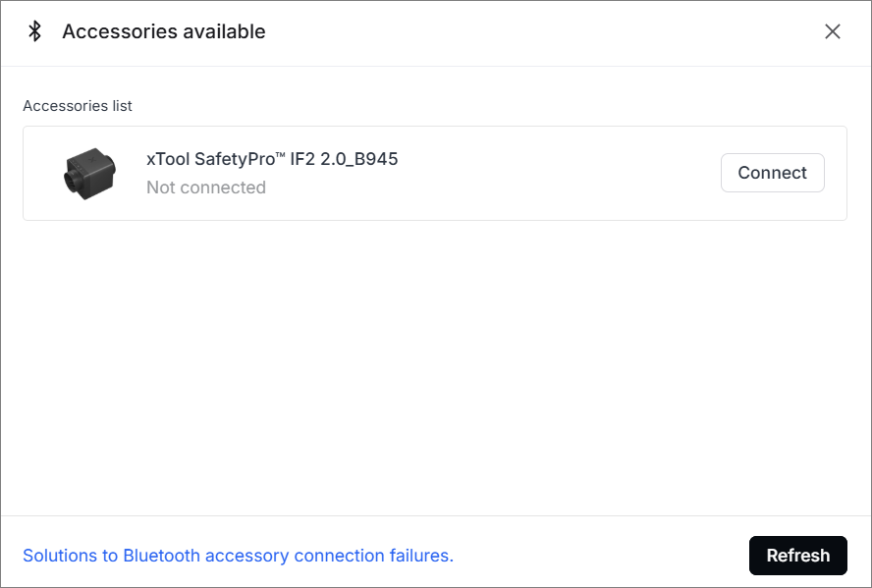Click the "Accessories available" dialog title
Viewport: 872px width, 588px height.
point(164,31)
